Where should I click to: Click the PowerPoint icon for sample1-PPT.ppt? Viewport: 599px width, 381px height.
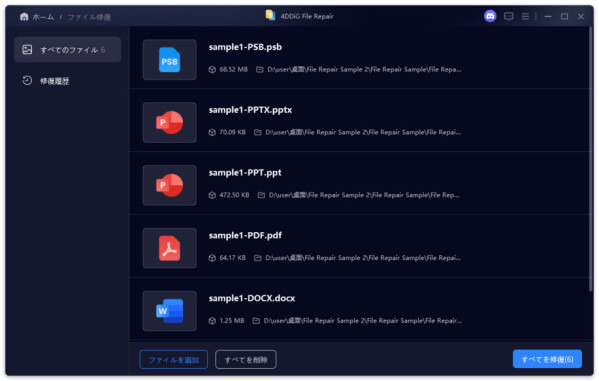170,185
